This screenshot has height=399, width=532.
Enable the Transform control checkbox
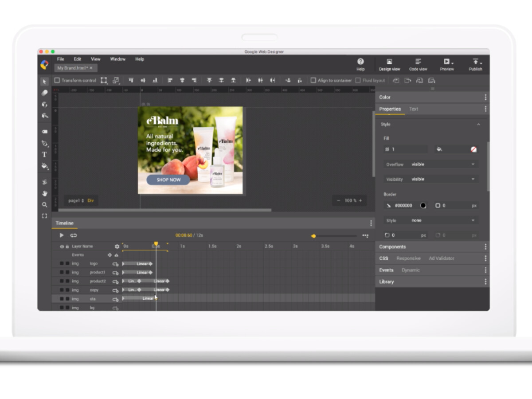[x=57, y=80]
